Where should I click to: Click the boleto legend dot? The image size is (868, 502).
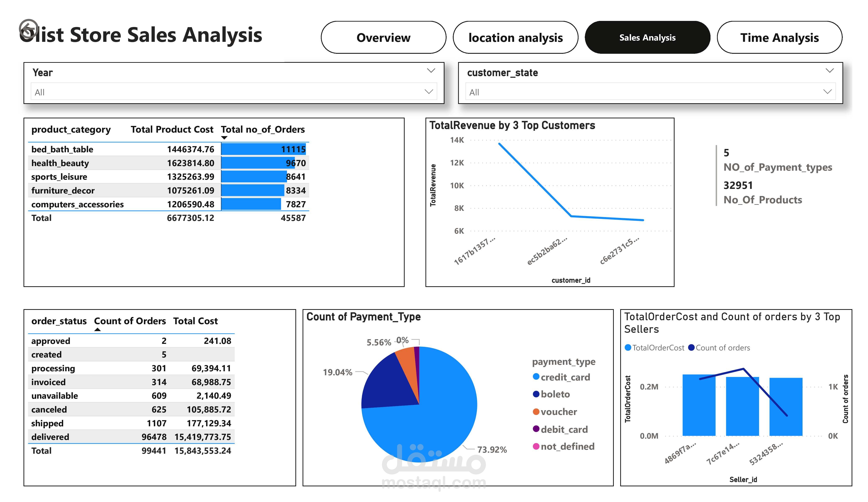[x=536, y=394]
